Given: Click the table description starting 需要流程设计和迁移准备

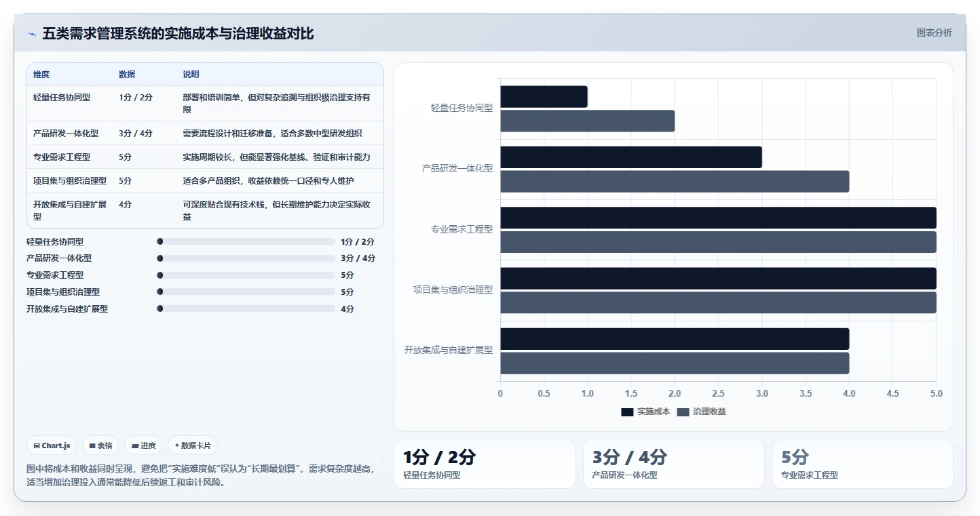Looking at the screenshot, I should point(272,133).
